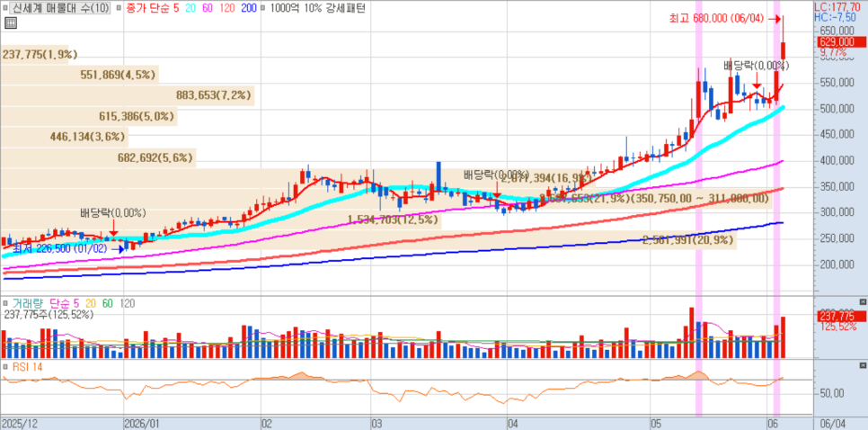This screenshot has height=430, width=868.
Task: Click the volume profile bar 446,134(3,6%)
Action: (x=64, y=137)
